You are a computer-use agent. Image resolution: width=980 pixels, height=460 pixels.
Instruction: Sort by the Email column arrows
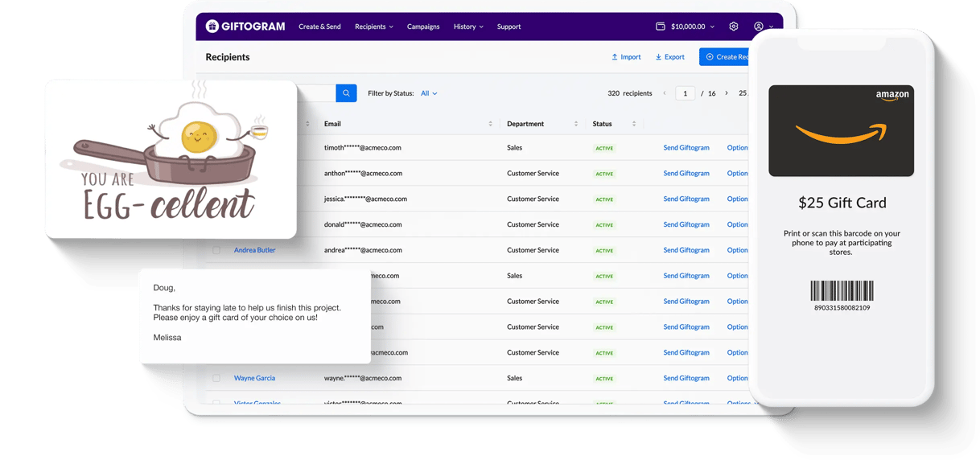(491, 124)
